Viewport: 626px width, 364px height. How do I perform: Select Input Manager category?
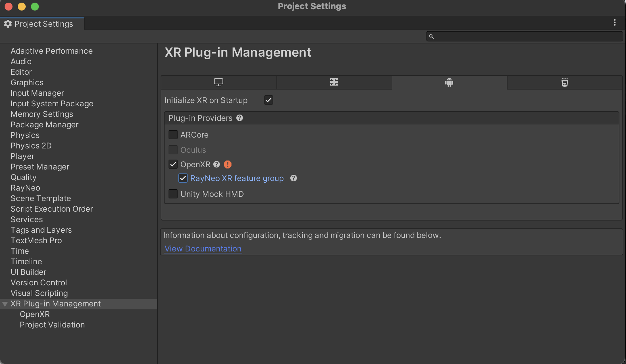tap(37, 93)
